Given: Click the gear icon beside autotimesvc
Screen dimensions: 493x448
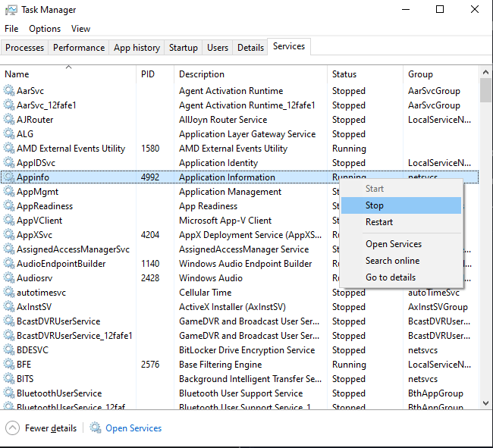Looking at the screenshot, I should pos(9,293).
